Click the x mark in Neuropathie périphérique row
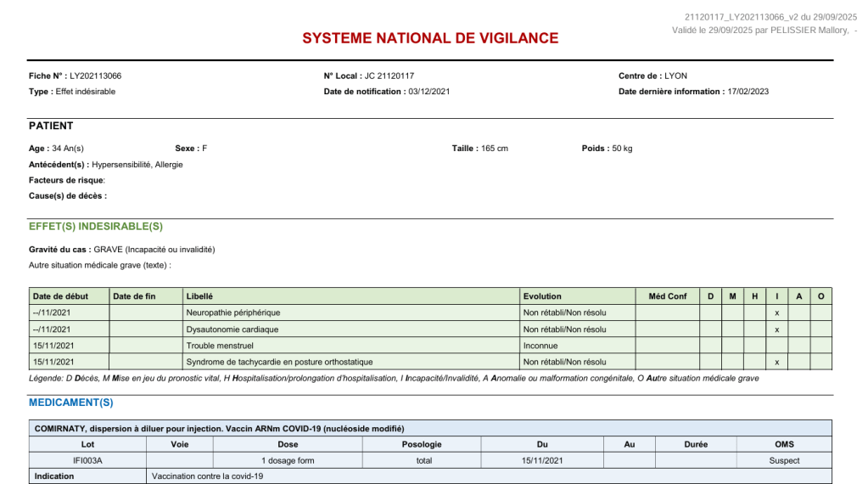 [x=776, y=312]
